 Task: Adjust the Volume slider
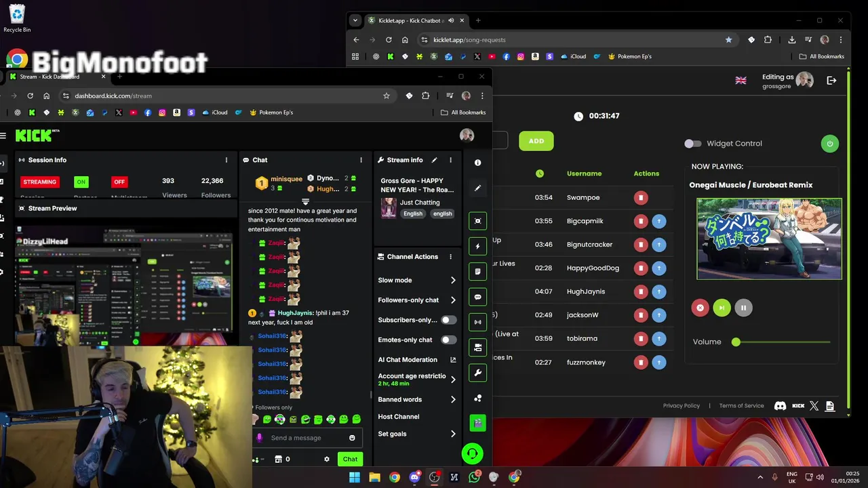click(x=781, y=342)
